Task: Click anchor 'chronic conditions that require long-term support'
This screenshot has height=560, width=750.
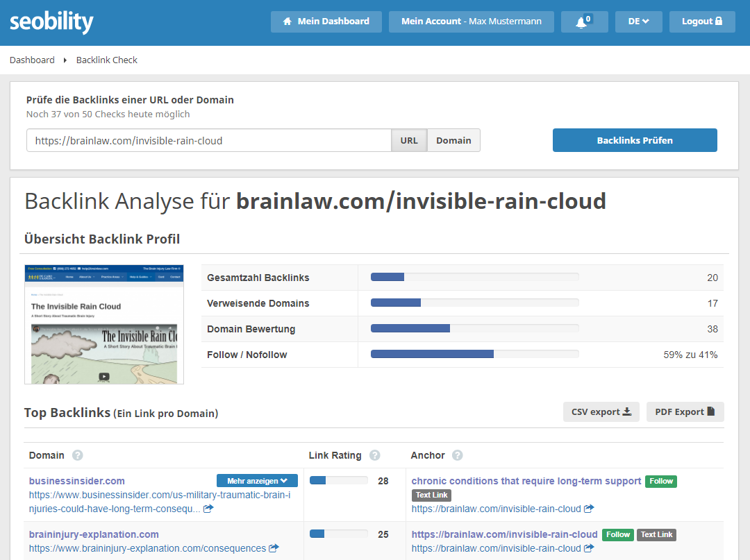Action: [x=526, y=481]
